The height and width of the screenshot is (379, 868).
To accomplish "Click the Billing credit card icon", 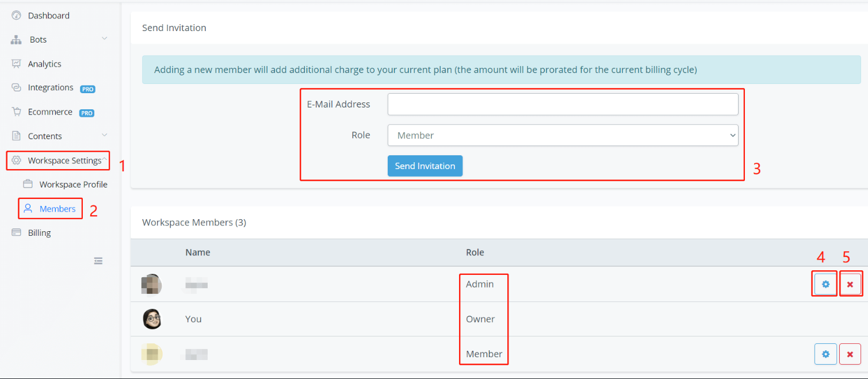I will pos(16,233).
